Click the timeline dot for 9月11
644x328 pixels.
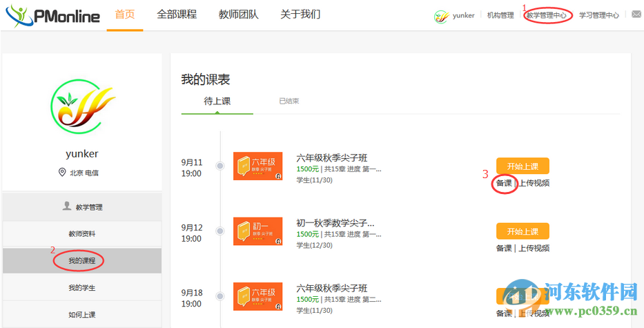click(x=220, y=166)
